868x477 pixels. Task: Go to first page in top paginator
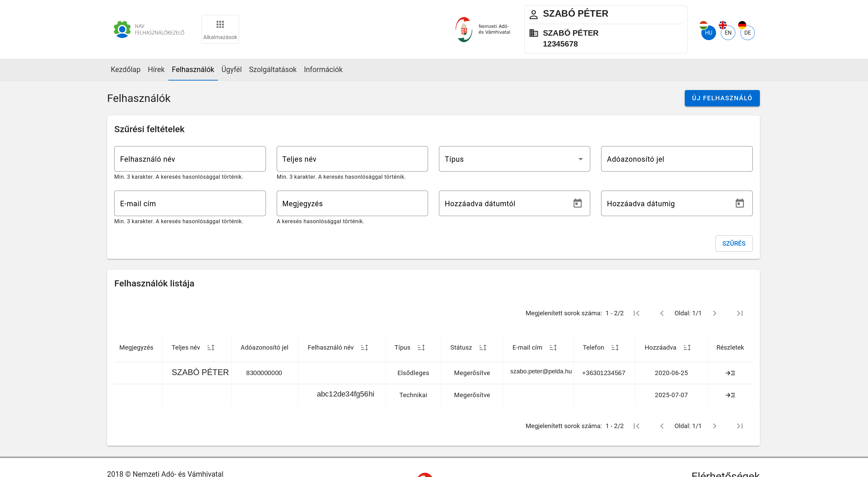(x=636, y=313)
